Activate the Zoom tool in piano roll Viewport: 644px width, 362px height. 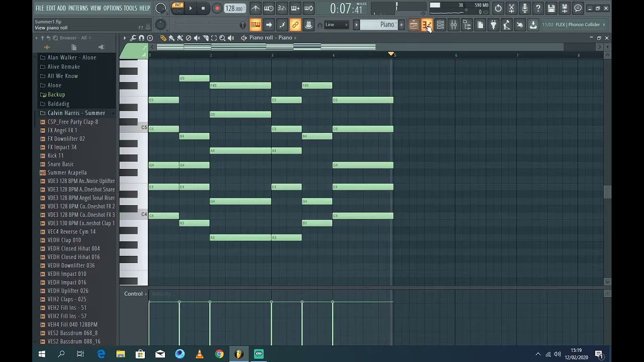pyautogui.click(x=222, y=38)
